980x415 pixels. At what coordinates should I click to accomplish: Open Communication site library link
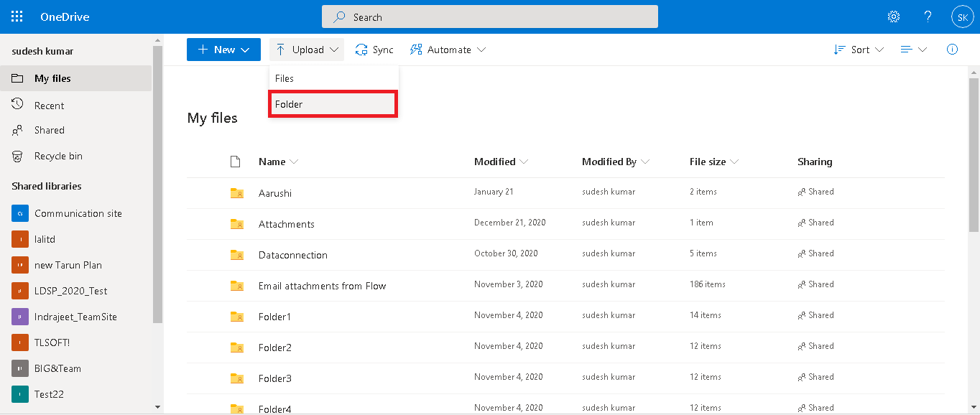pos(78,213)
